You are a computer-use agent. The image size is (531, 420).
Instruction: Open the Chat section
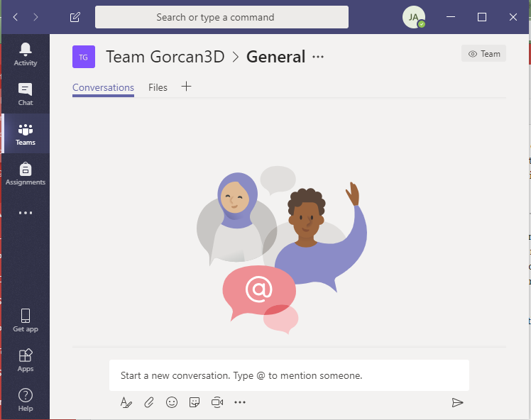(x=26, y=94)
